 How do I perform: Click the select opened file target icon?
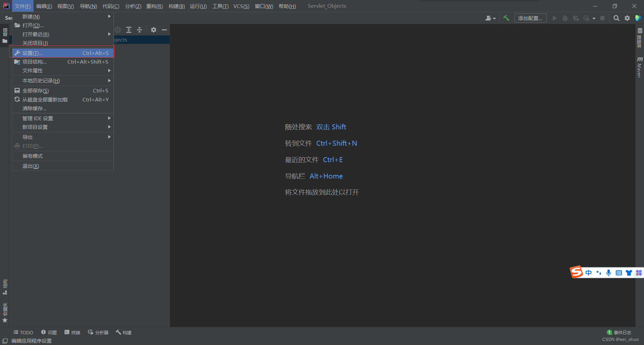(118, 30)
